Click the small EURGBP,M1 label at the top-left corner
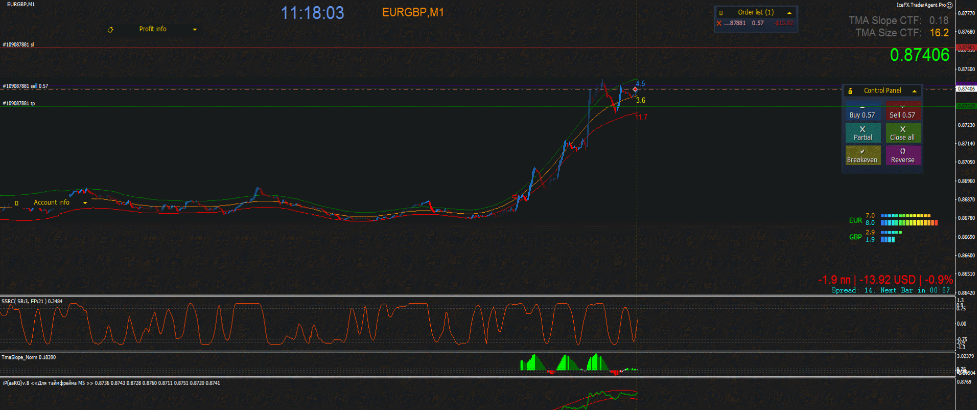 click(x=21, y=4)
